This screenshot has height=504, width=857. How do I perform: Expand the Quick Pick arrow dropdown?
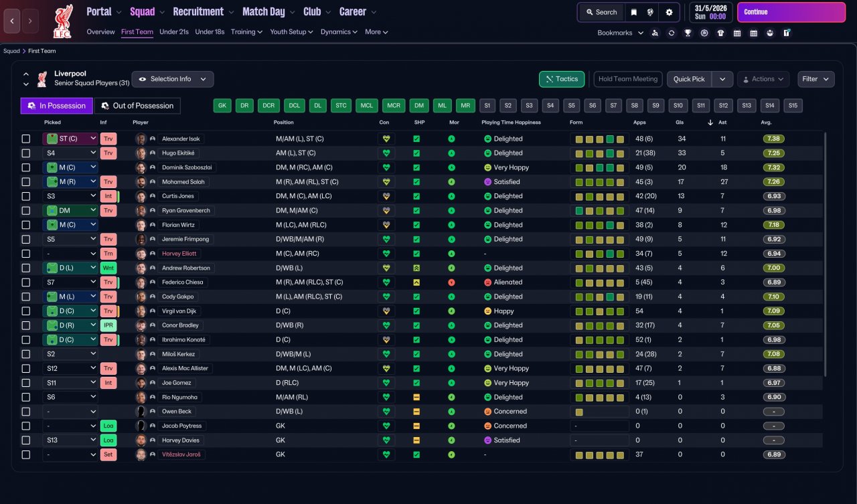pos(722,79)
